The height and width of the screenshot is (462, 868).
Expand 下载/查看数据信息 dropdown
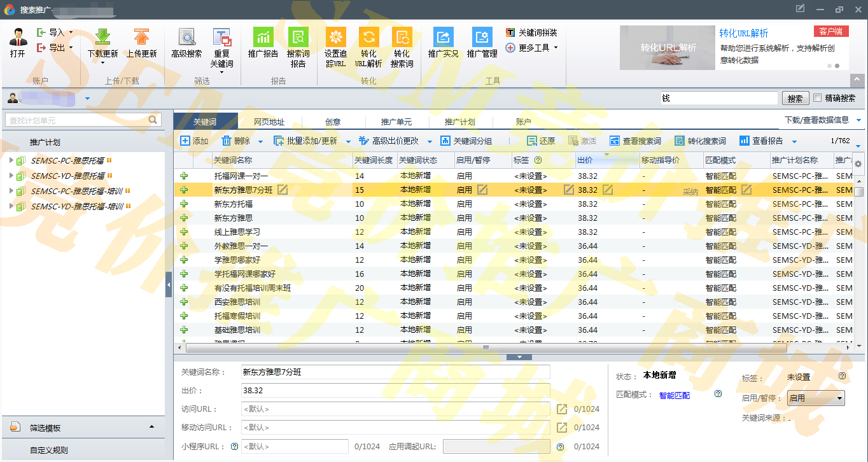(859, 120)
